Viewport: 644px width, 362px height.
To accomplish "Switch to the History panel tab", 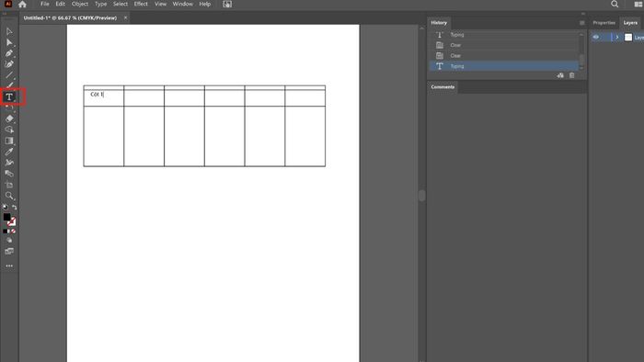I will 439,23.
